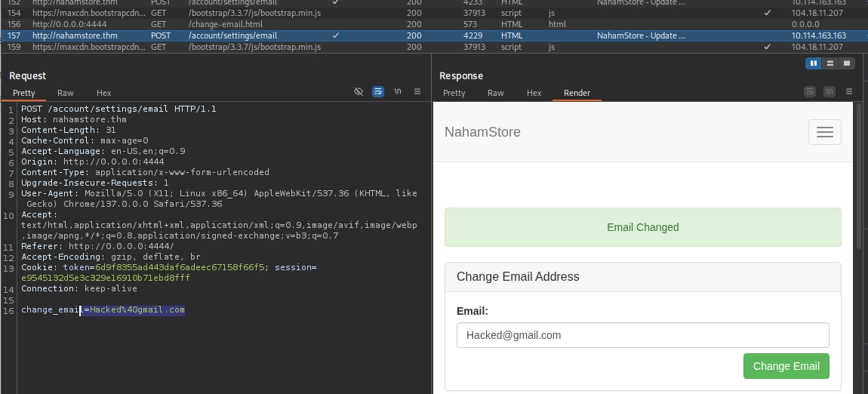
Task: Expand the NahamStore navbar hamburger menu
Action: click(x=825, y=131)
